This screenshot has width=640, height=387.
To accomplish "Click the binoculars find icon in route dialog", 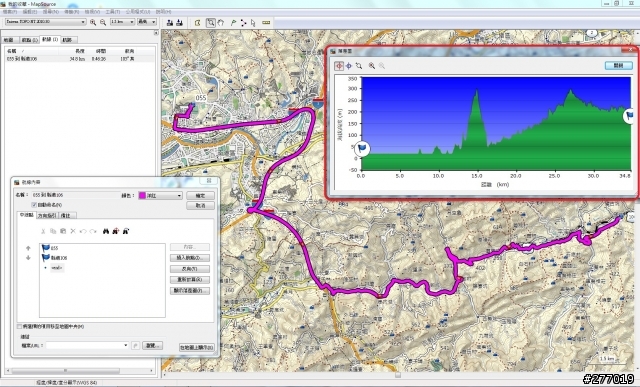I will point(106,231).
